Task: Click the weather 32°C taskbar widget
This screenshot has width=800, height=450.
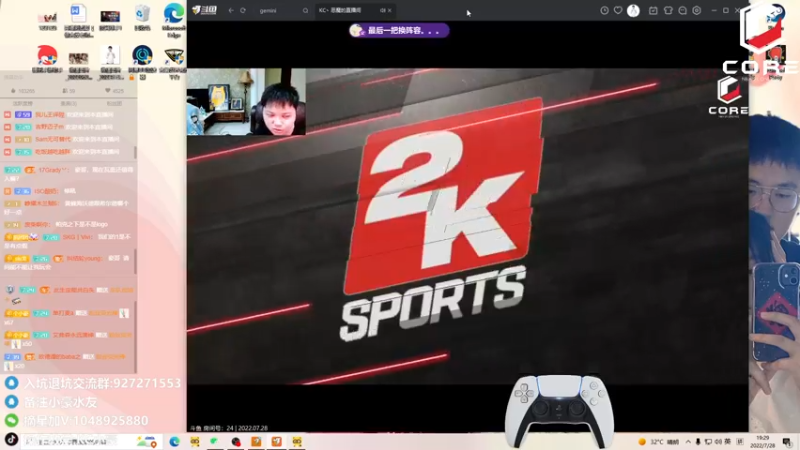Action: [659, 442]
